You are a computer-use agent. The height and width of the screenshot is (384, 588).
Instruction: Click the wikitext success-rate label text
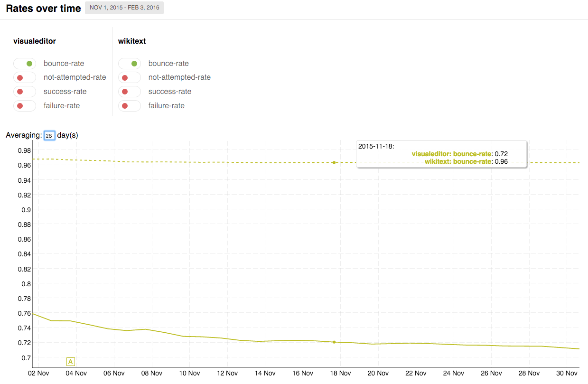(x=170, y=92)
